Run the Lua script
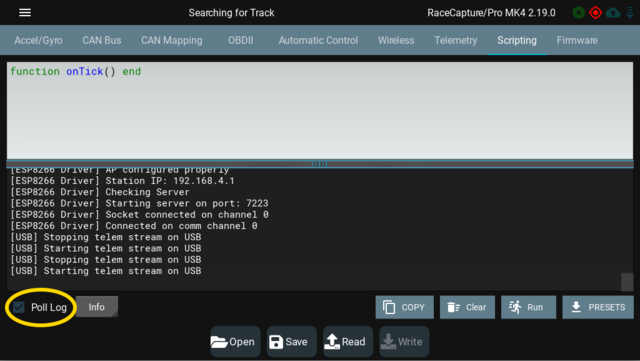The width and height of the screenshot is (640, 361). point(529,307)
